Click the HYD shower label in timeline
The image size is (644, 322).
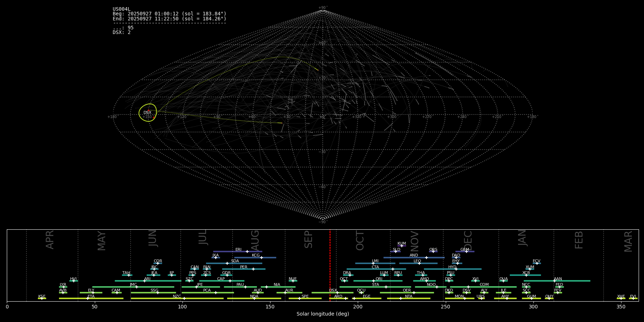[453, 267]
